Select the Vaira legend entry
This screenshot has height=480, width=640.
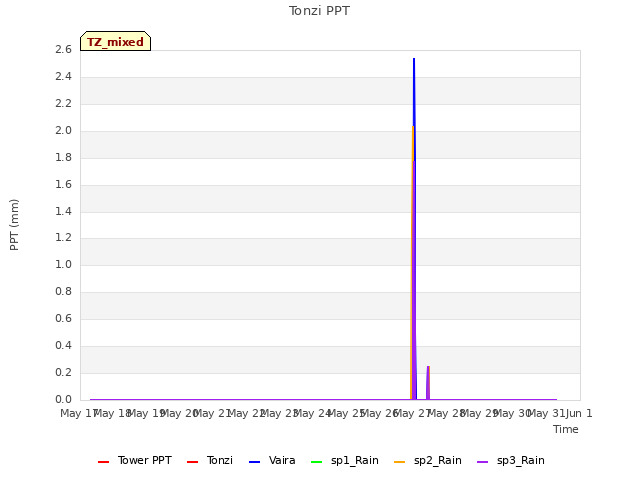272,460
